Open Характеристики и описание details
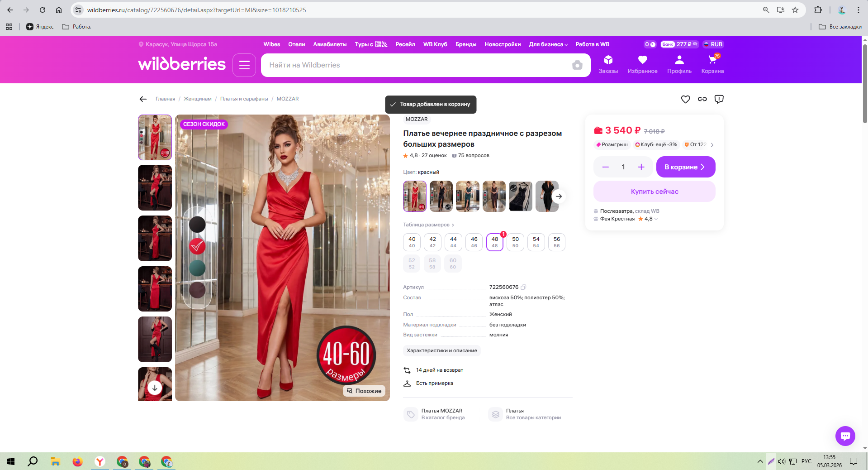This screenshot has height=470, width=868. (441, 350)
